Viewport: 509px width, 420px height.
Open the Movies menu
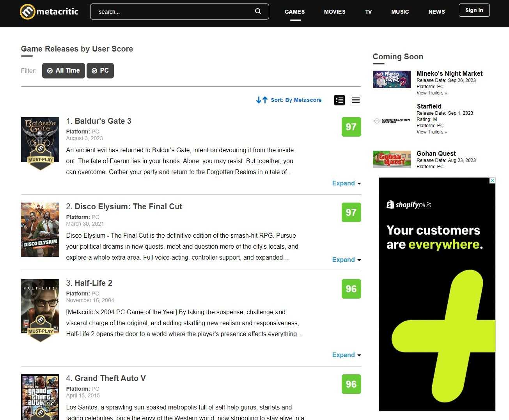pyautogui.click(x=334, y=12)
